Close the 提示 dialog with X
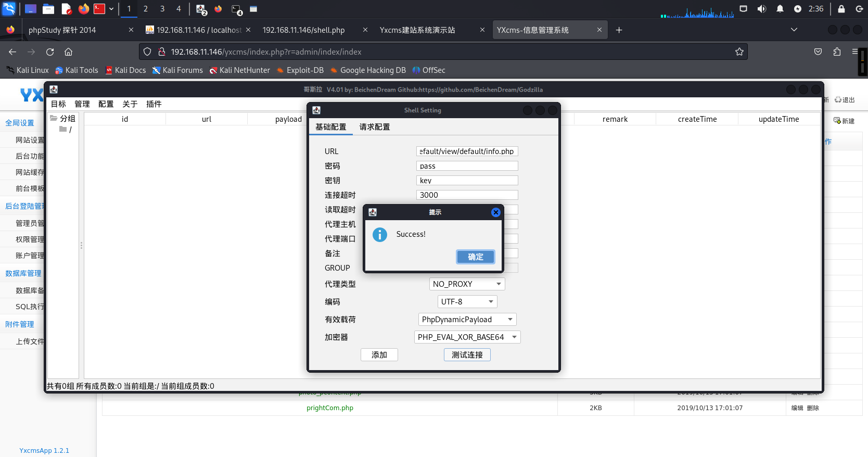Screen dimensions: 868x457 click(496, 212)
